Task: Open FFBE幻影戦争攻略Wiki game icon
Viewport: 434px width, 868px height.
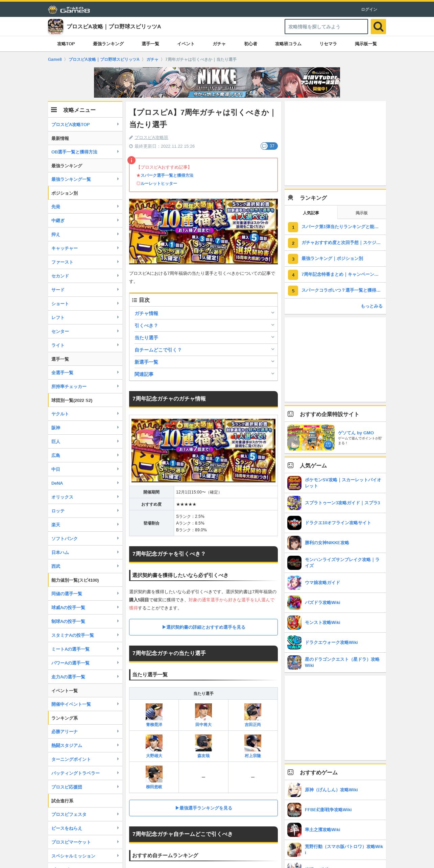Action: [294, 810]
